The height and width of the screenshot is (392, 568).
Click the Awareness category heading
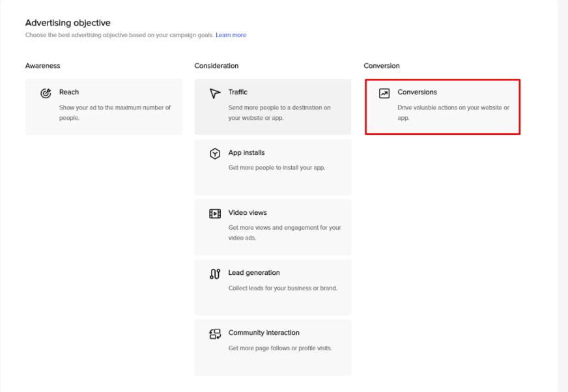[x=43, y=66]
